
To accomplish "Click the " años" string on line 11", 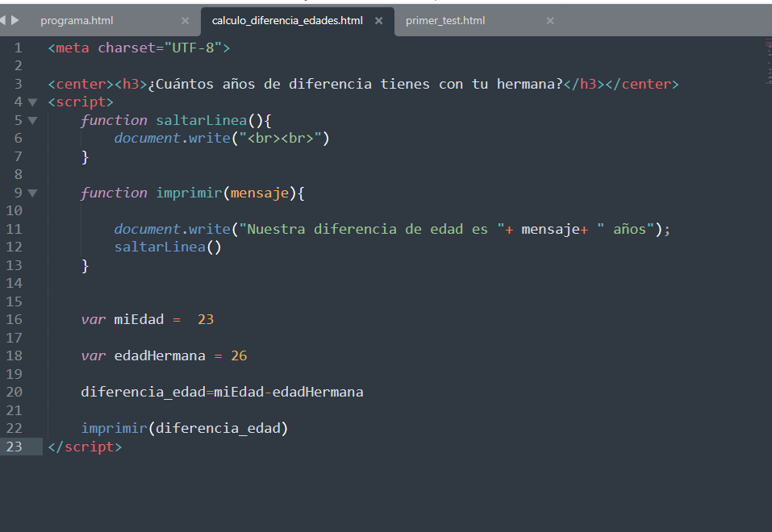I will point(625,229).
